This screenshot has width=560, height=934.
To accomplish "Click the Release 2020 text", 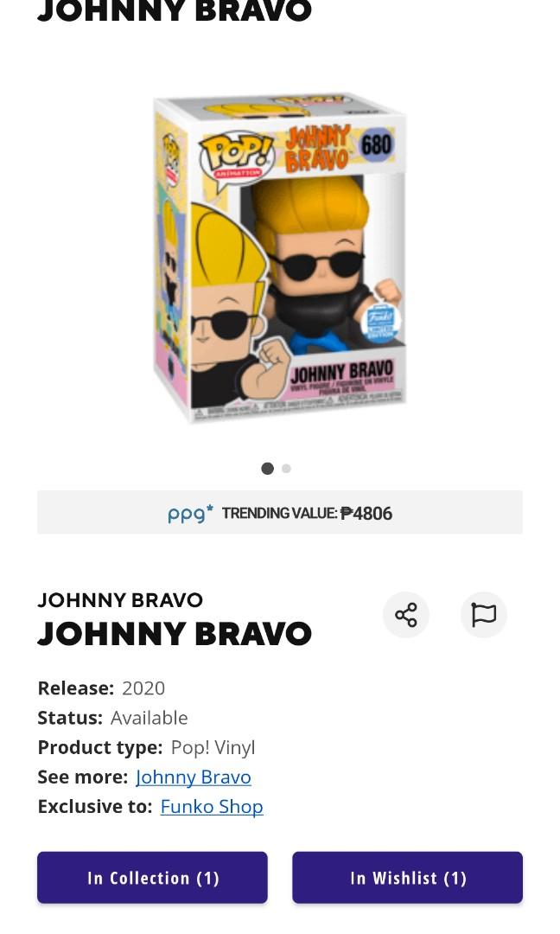I will [x=101, y=688].
